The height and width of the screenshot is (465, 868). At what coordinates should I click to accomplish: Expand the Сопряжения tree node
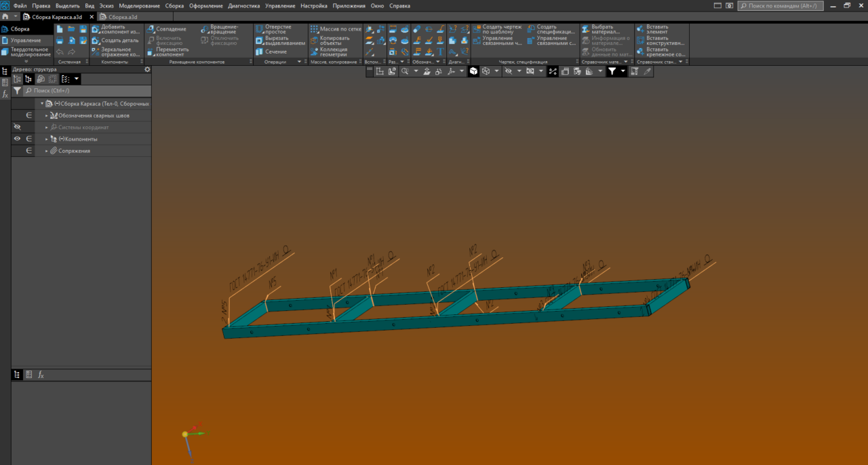47,151
